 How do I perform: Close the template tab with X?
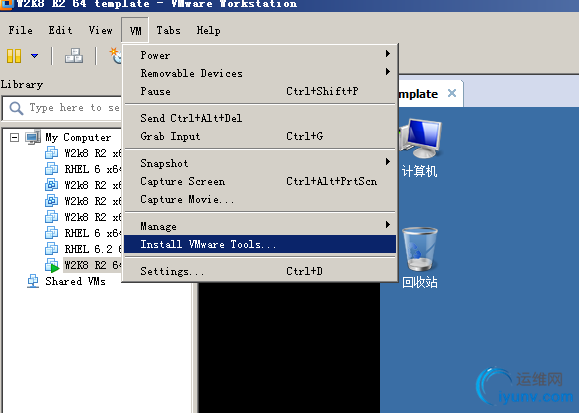pos(452,93)
